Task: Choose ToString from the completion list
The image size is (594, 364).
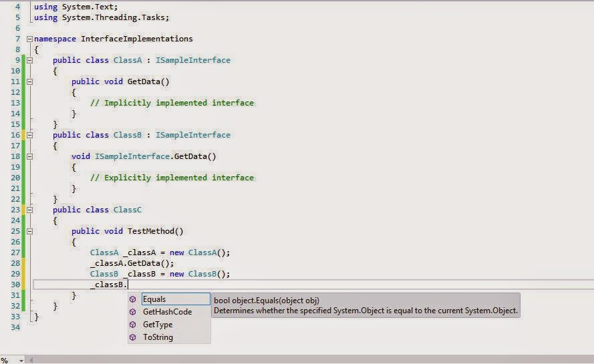Action: click(x=158, y=337)
